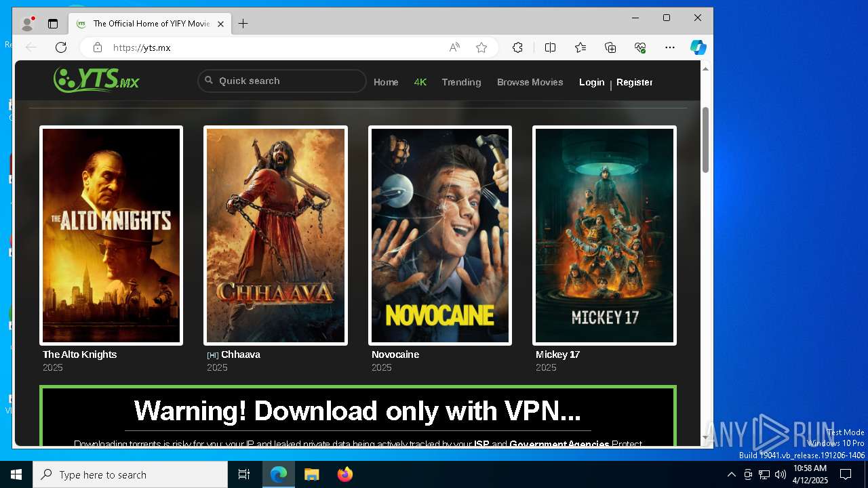The width and height of the screenshot is (868, 488).
Task: Open the Collections icon
Action: pos(610,47)
